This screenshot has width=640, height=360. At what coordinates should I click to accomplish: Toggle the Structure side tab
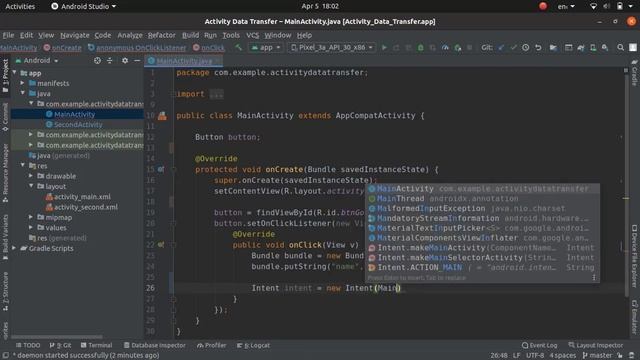5,291
